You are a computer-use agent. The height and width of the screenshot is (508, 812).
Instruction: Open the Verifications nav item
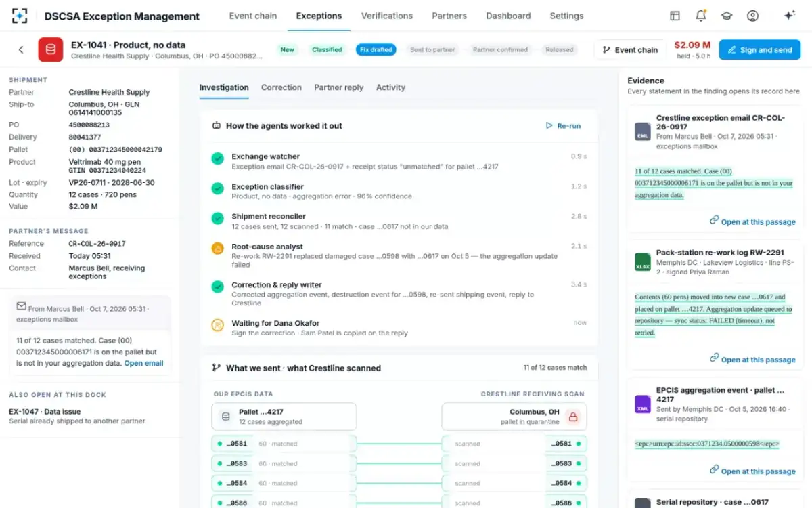coord(387,16)
